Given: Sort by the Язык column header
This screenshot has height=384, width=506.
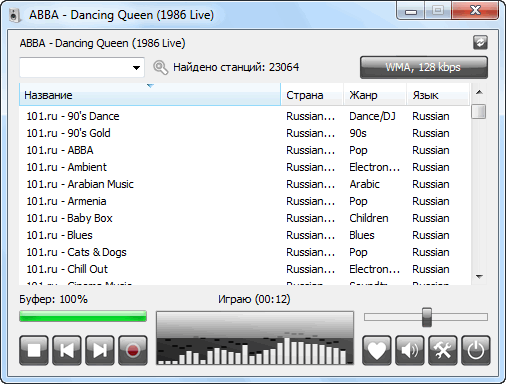Looking at the screenshot, I should tap(438, 95).
